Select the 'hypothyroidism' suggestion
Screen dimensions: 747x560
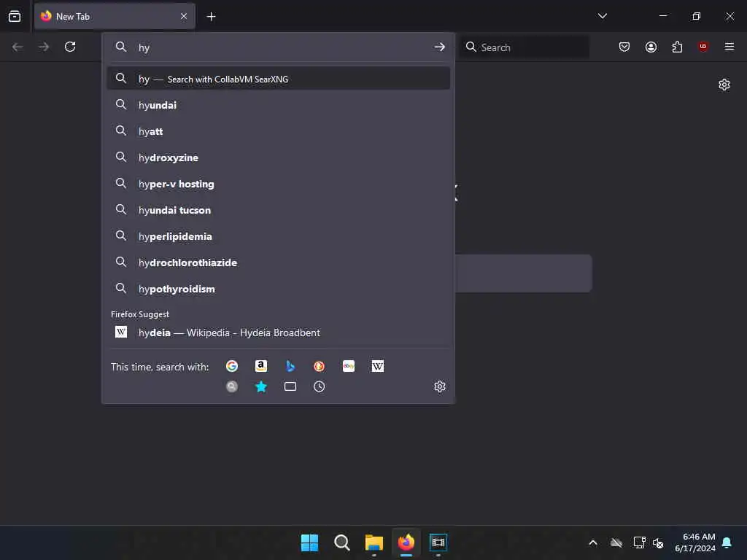(x=278, y=289)
